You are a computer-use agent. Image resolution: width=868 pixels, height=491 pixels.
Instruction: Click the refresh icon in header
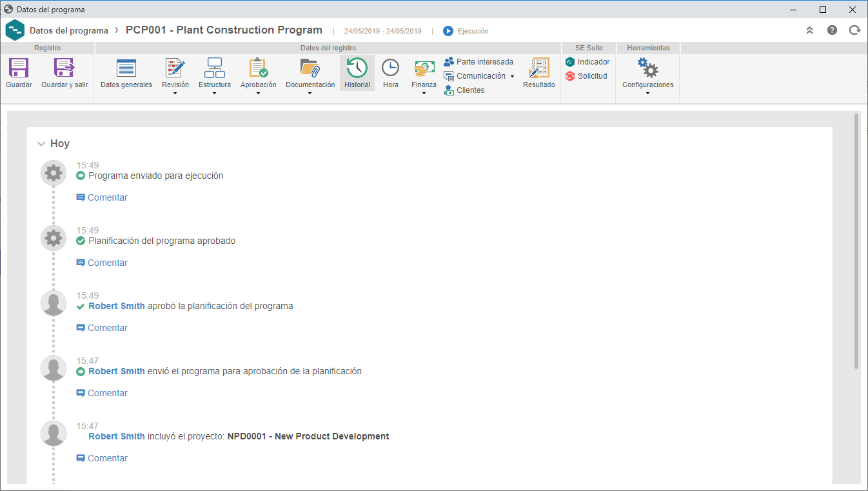[854, 30]
